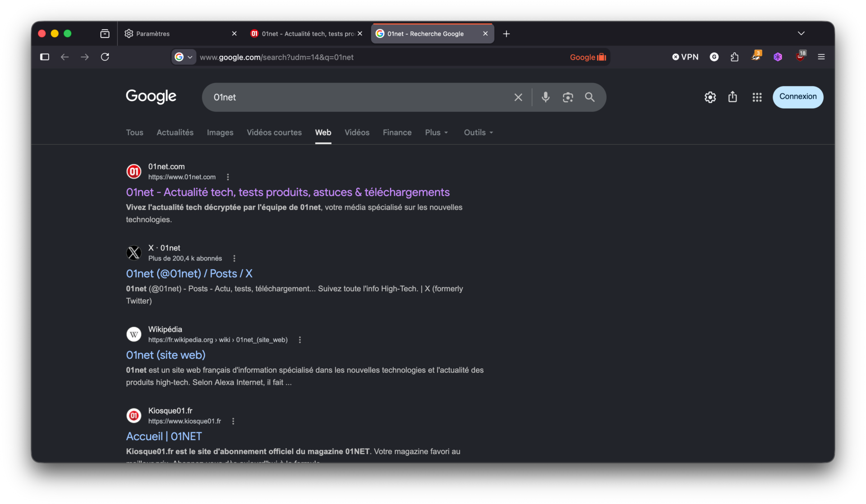Switch to the Paramètres tab
The width and height of the screenshot is (866, 504).
pos(180,34)
